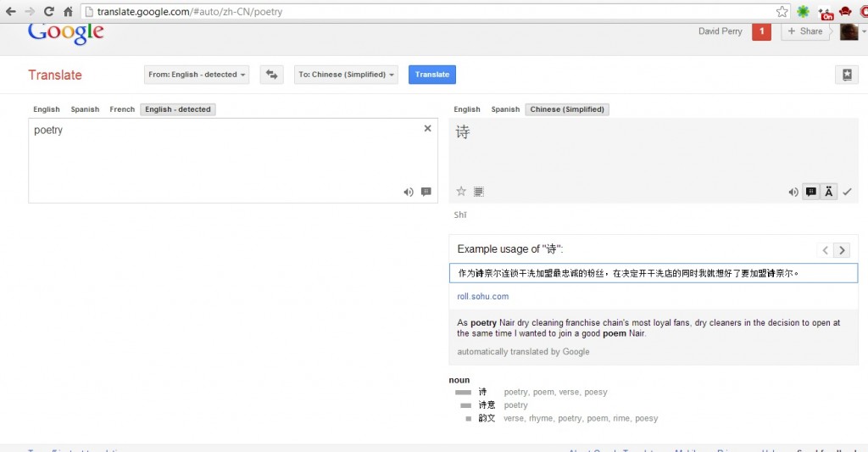Click the source text box containing 'poetry'

pyautogui.click(x=233, y=160)
